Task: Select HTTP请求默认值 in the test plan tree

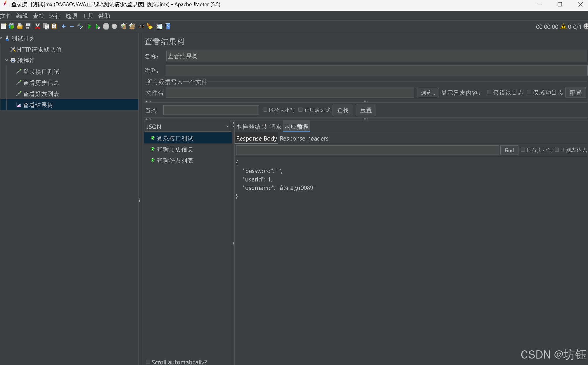Action: coord(39,49)
